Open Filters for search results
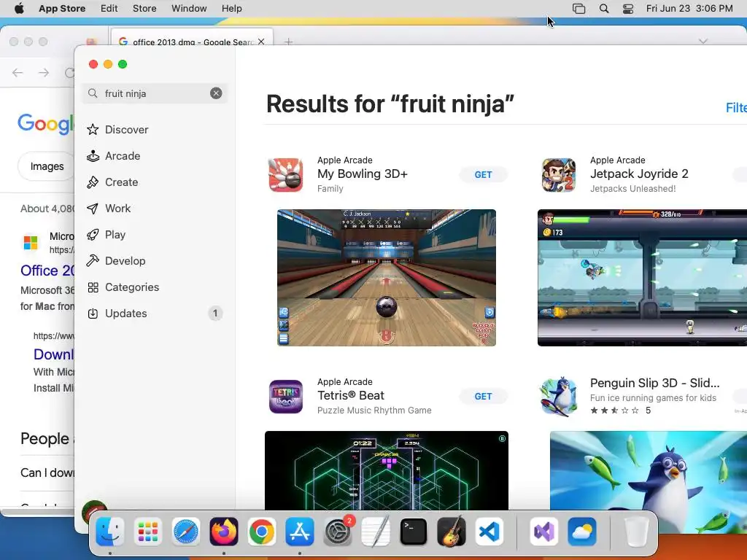The height and width of the screenshot is (560, 747). click(736, 108)
